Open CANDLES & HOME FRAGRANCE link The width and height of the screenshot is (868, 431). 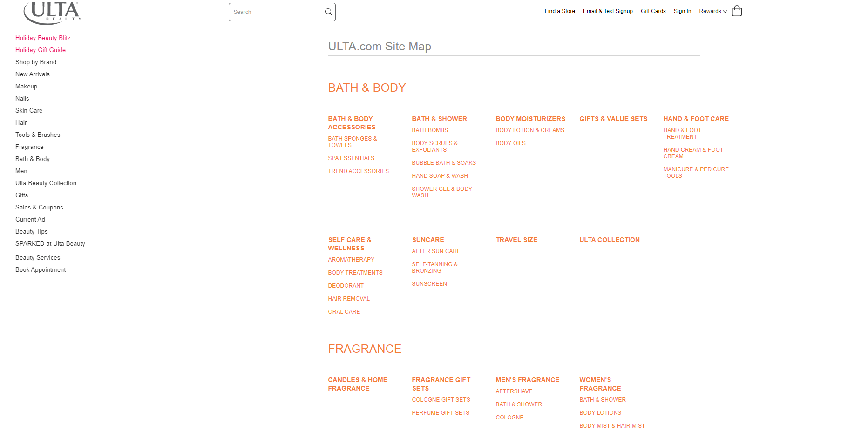click(x=358, y=384)
